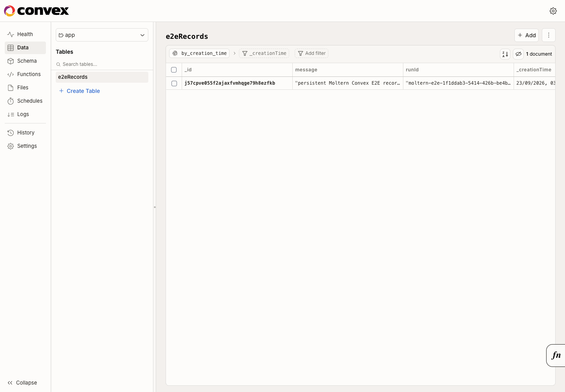Click the runId column header
The height and width of the screenshot is (392, 565).
[x=458, y=70]
